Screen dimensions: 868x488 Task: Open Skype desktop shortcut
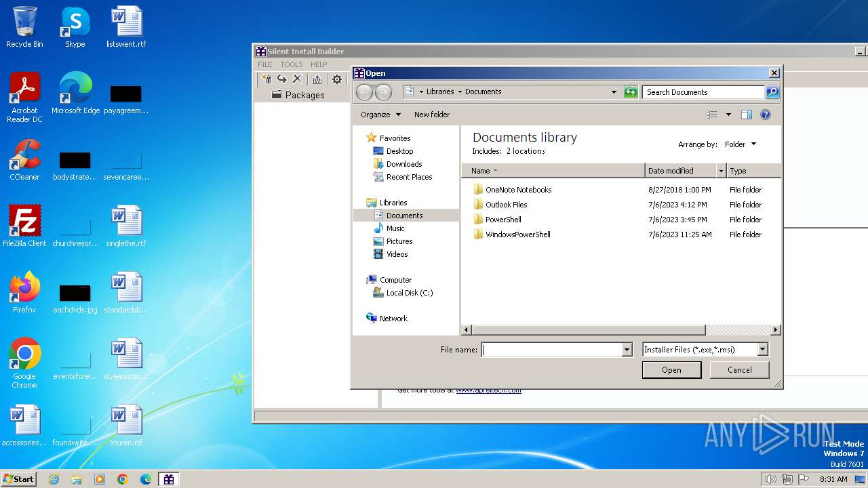pyautogui.click(x=75, y=27)
